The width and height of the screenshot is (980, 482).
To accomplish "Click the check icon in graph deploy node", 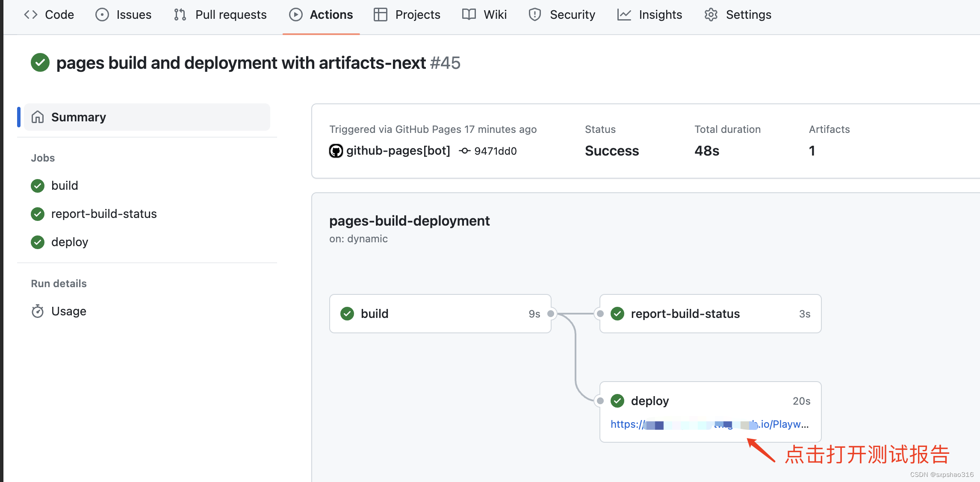I will pyautogui.click(x=617, y=401).
